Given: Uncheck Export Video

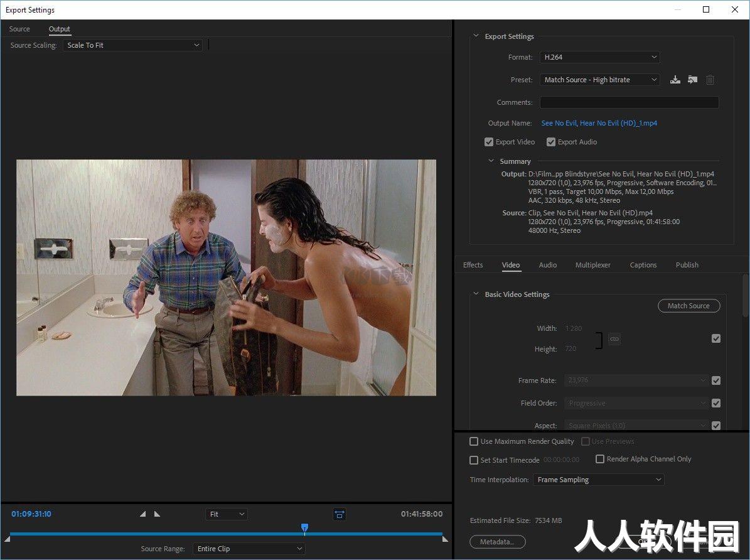Looking at the screenshot, I should pyautogui.click(x=488, y=142).
